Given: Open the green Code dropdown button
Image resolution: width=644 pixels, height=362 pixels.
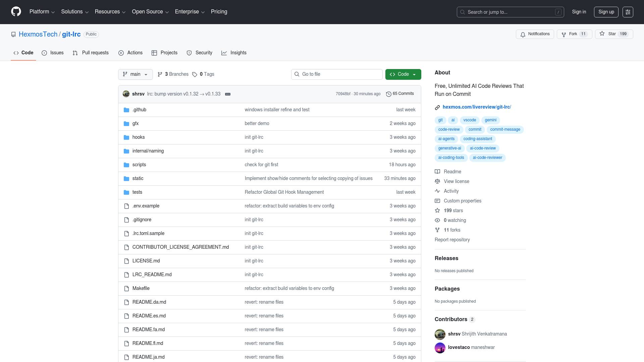Looking at the screenshot, I should click(x=403, y=74).
